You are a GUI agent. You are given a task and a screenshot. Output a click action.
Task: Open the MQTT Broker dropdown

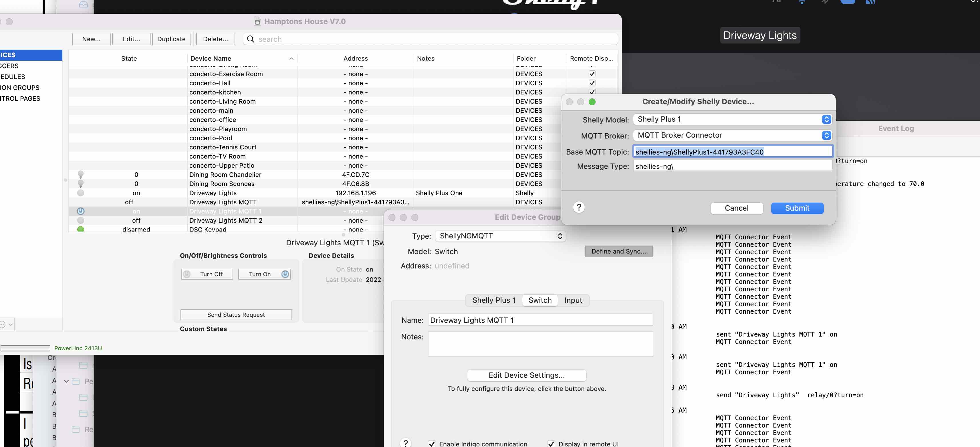pyautogui.click(x=732, y=135)
